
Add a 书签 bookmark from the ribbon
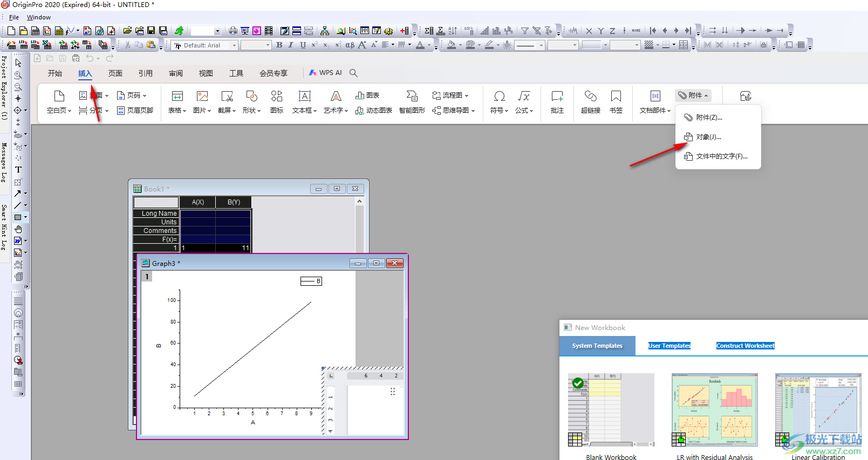(616, 97)
